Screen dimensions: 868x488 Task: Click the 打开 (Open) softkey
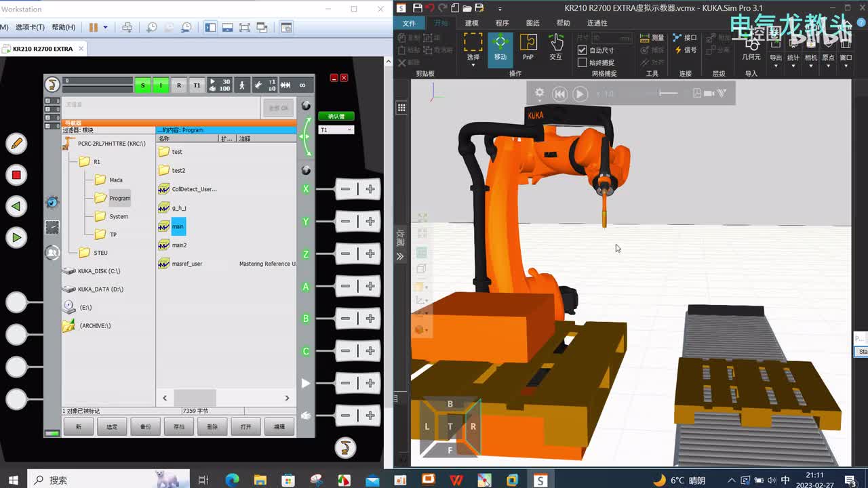[x=245, y=426]
